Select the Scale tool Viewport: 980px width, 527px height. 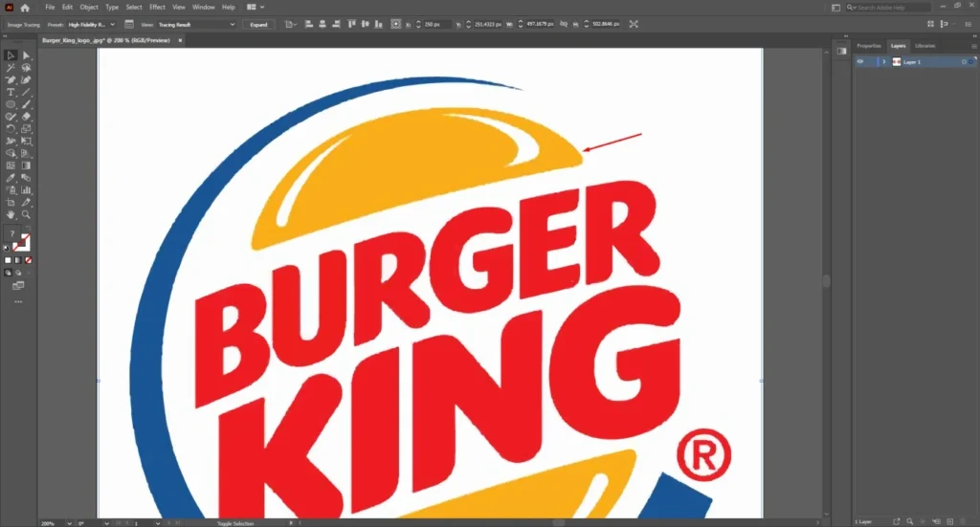tap(26, 128)
